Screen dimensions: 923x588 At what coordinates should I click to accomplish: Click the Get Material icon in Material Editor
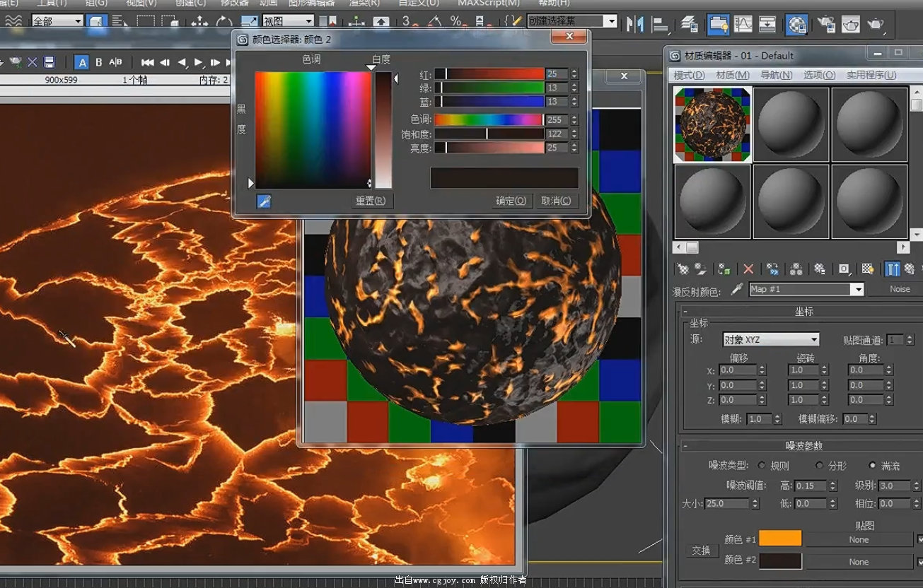[x=683, y=269]
